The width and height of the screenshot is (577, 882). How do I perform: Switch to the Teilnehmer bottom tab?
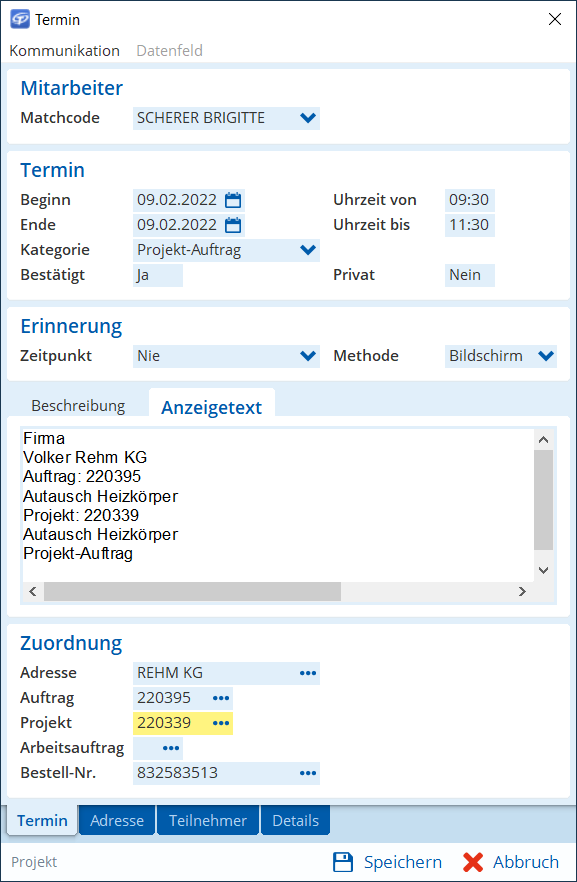pyautogui.click(x=208, y=821)
